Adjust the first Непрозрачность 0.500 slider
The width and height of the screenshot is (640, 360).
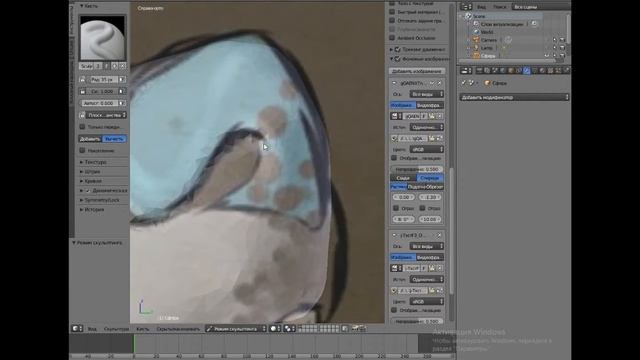417,169
